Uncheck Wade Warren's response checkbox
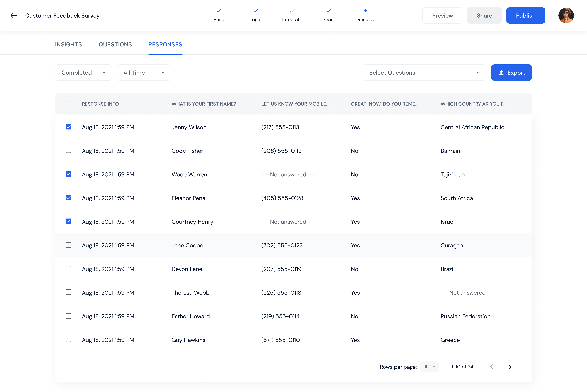 pos(68,174)
